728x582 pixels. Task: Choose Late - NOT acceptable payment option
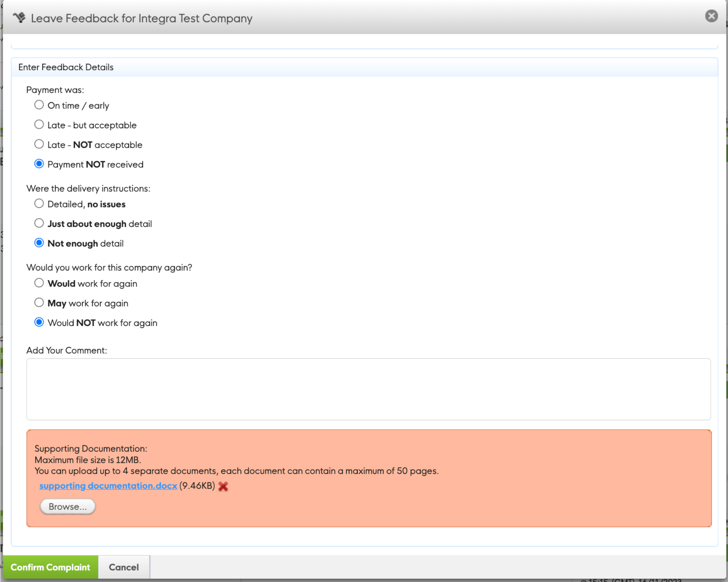point(39,144)
